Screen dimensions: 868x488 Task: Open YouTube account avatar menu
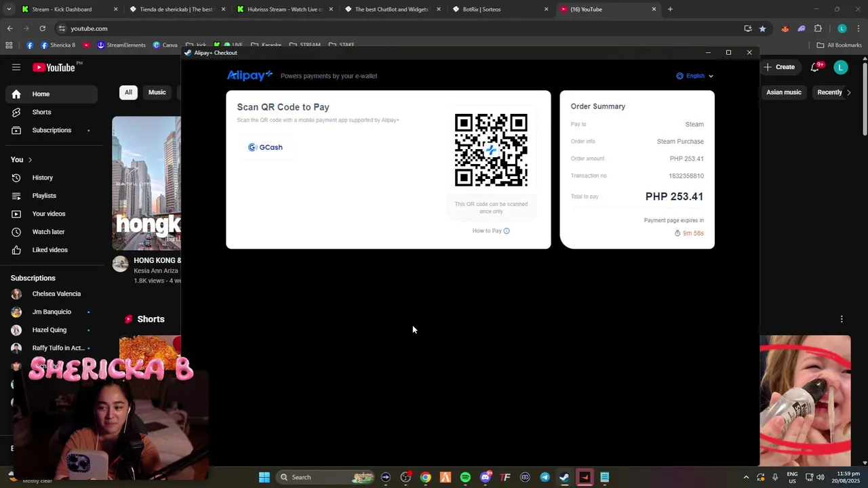click(841, 67)
